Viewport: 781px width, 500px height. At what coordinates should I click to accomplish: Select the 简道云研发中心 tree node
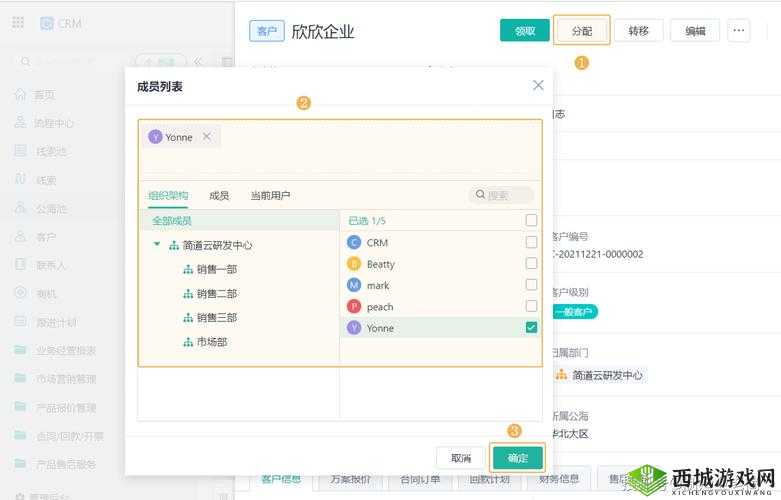point(217,245)
